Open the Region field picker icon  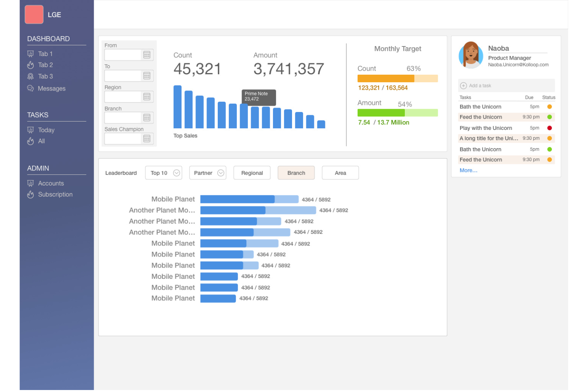pyautogui.click(x=147, y=97)
